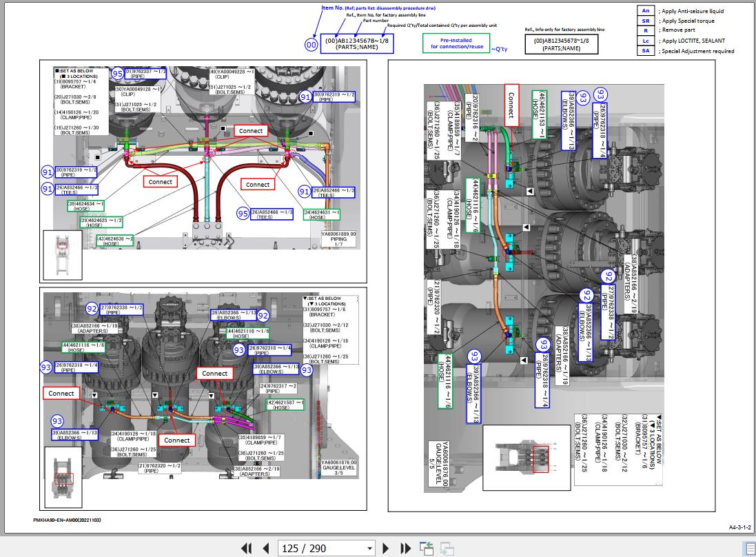
Task: Click the green 'Pre-installed for connection/reuse' box
Action: tap(456, 43)
